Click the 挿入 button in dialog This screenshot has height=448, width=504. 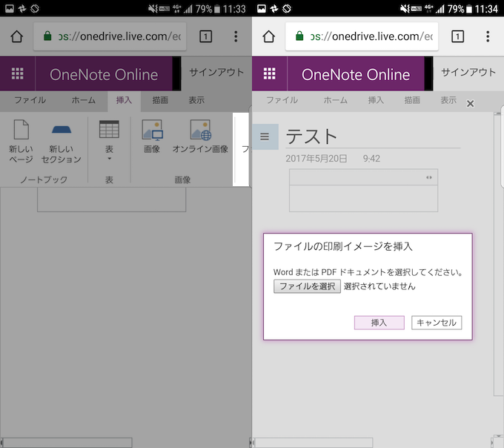(x=379, y=323)
